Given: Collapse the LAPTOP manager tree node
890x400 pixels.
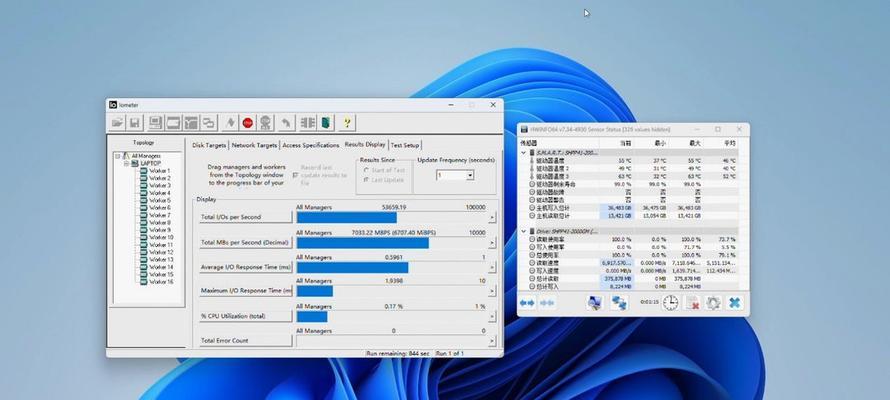Looking at the screenshot, I should (127, 163).
